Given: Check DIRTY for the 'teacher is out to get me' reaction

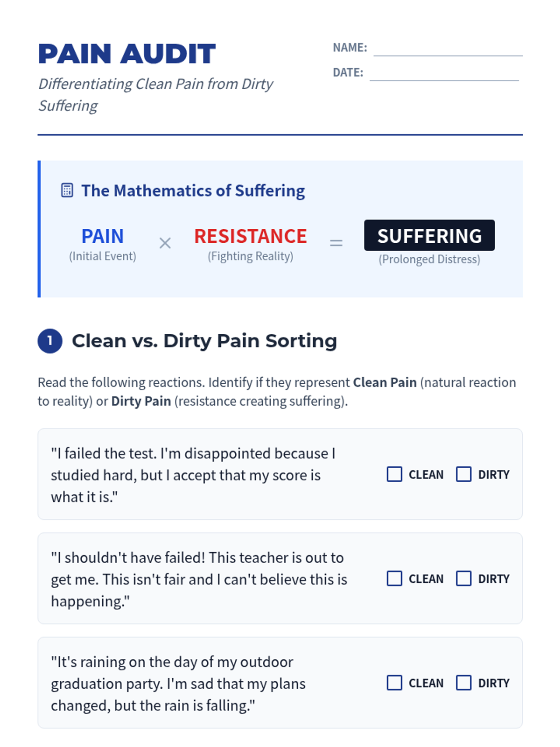Looking at the screenshot, I should point(463,578).
